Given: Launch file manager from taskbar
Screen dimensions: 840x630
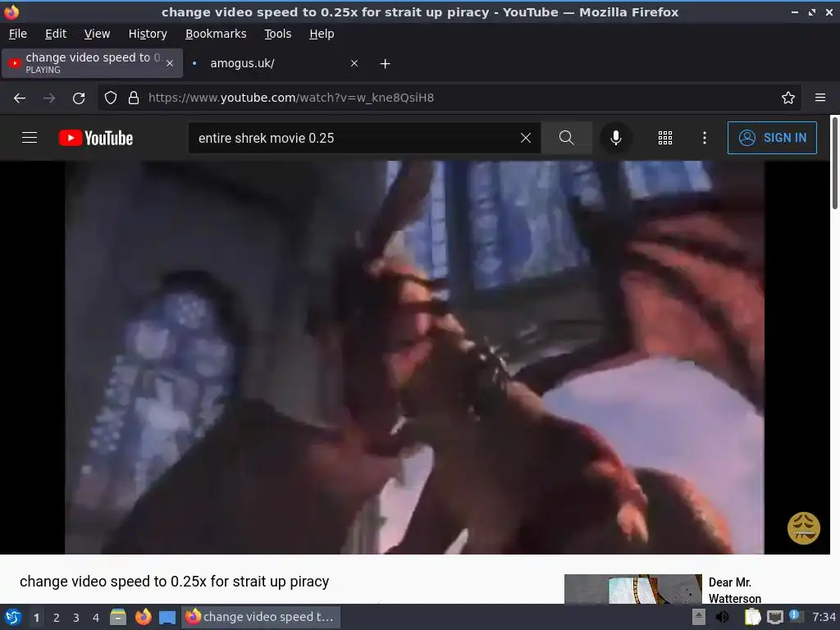Looking at the screenshot, I should pyautogui.click(x=118, y=617).
